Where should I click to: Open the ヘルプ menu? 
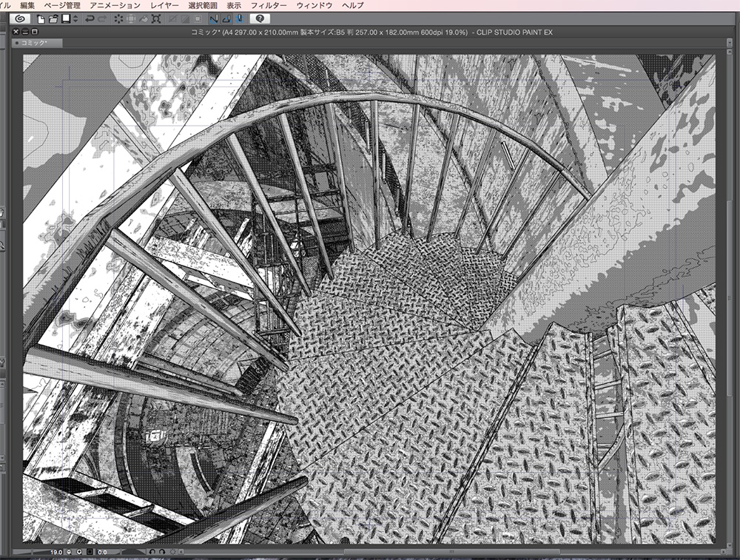click(x=353, y=5)
